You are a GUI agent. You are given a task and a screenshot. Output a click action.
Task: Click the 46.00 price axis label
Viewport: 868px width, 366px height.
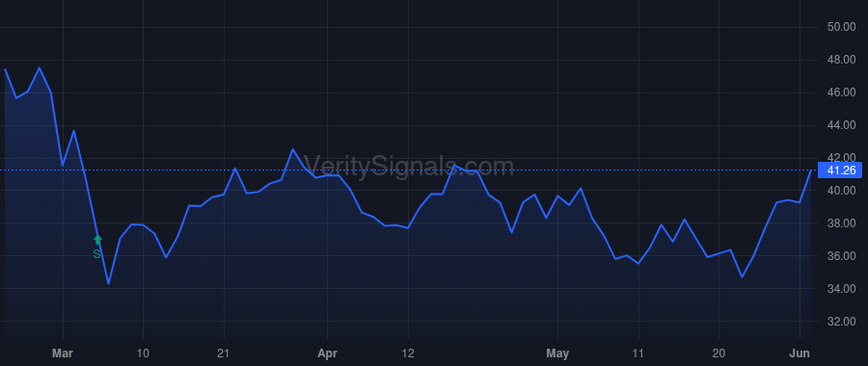(841, 92)
